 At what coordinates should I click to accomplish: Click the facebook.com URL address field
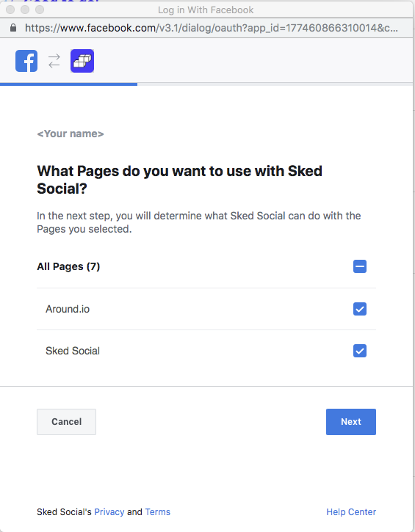tap(212, 28)
